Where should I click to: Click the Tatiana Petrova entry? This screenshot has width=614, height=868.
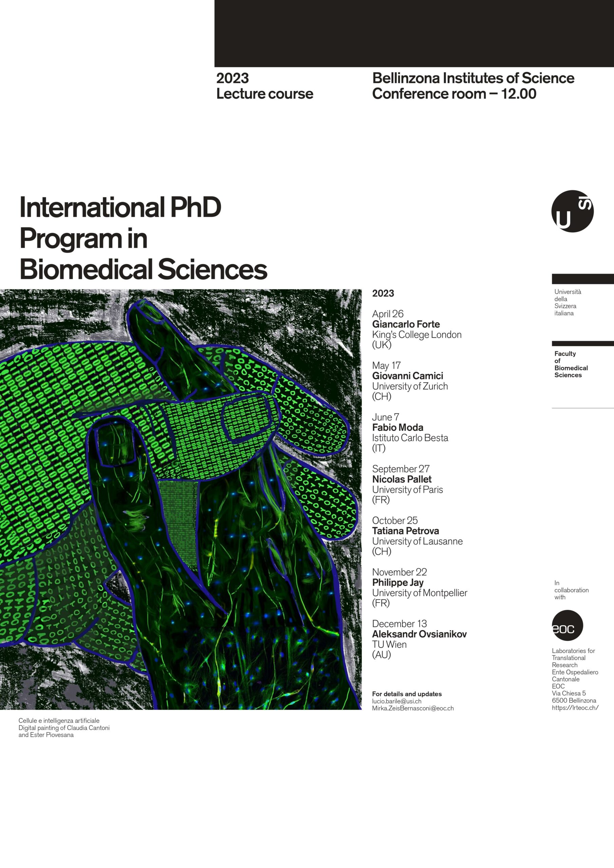(417, 536)
